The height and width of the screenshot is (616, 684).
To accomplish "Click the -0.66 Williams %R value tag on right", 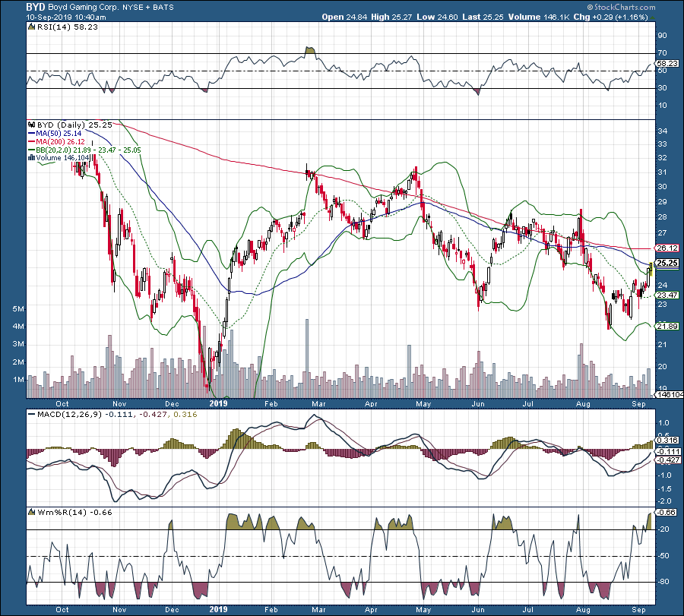I will point(667,512).
